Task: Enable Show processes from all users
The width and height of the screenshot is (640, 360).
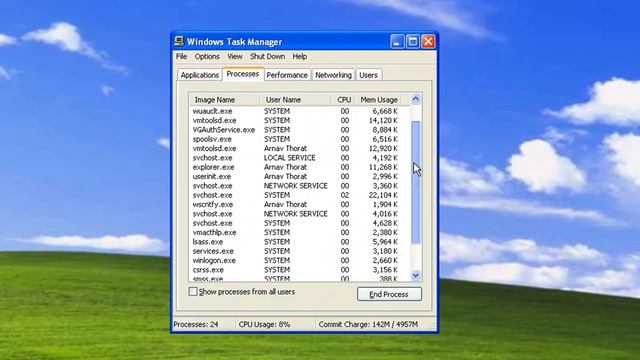Action: click(193, 292)
